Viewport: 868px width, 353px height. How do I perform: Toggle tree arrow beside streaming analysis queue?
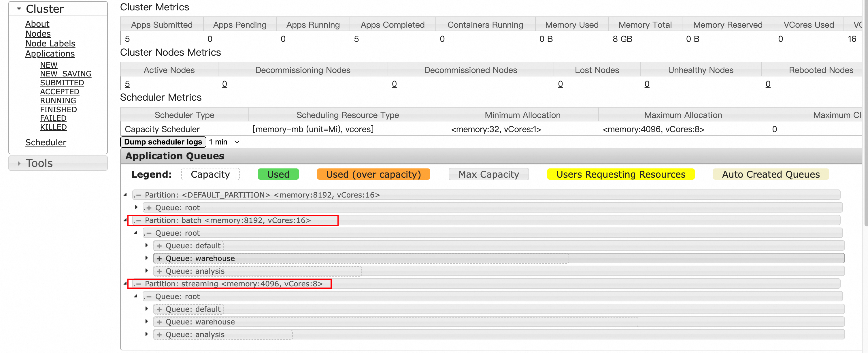[147, 334]
